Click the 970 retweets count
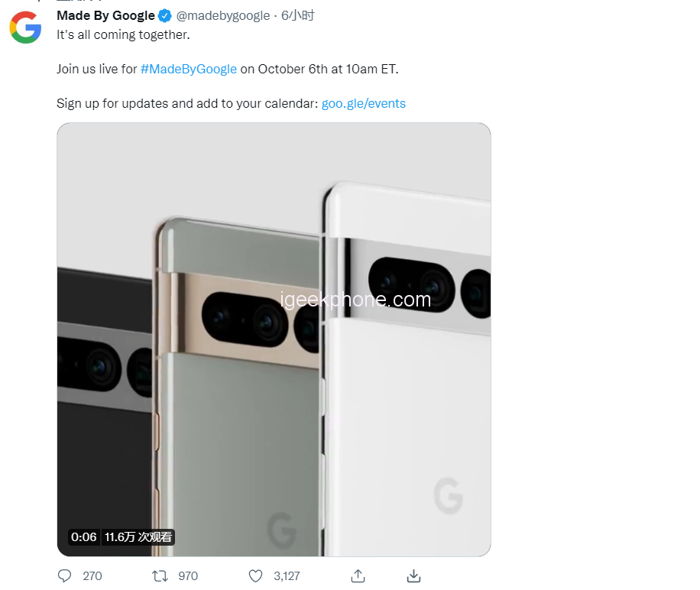 pyautogui.click(x=188, y=576)
